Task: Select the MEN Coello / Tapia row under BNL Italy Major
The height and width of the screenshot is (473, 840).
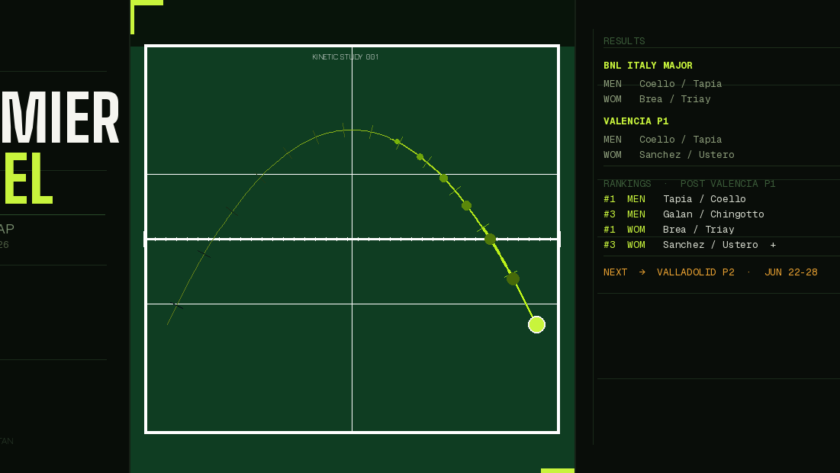Action: pyautogui.click(x=662, y=84)
